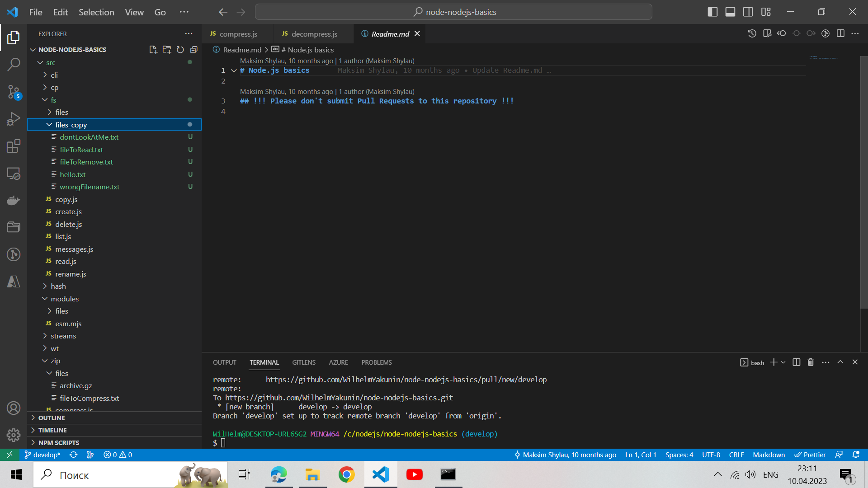Collapse all folders in Explorer
The width and height of the screenshot is (868, 488).
coord(194,50)
